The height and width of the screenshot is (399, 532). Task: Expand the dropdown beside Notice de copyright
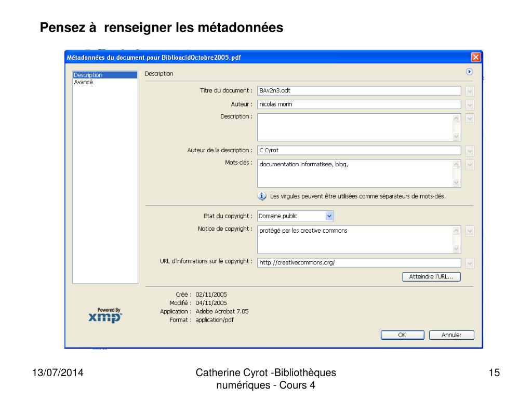470,231
